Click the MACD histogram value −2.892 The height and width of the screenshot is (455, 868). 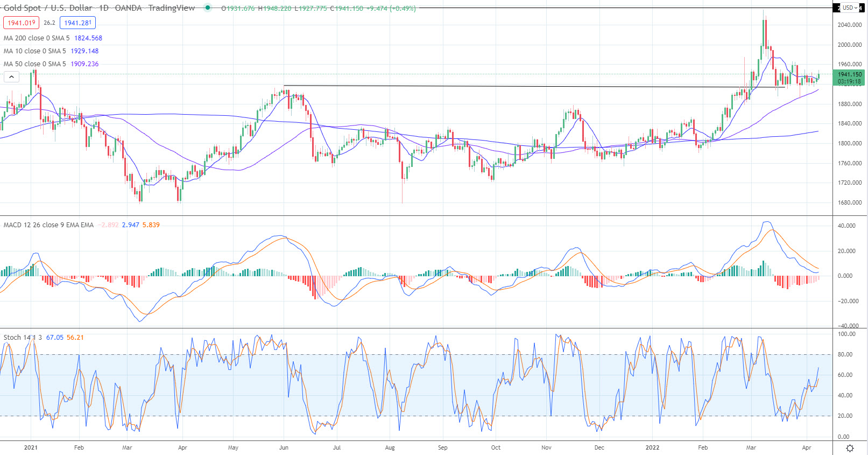pyautogui.click(x=109, y=225)
